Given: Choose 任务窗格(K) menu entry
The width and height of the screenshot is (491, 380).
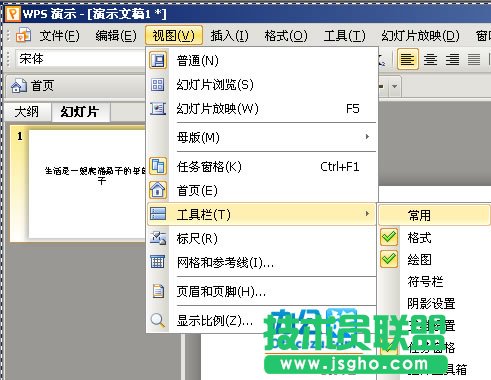Looking at the screenshot, I should coord(262,166).
